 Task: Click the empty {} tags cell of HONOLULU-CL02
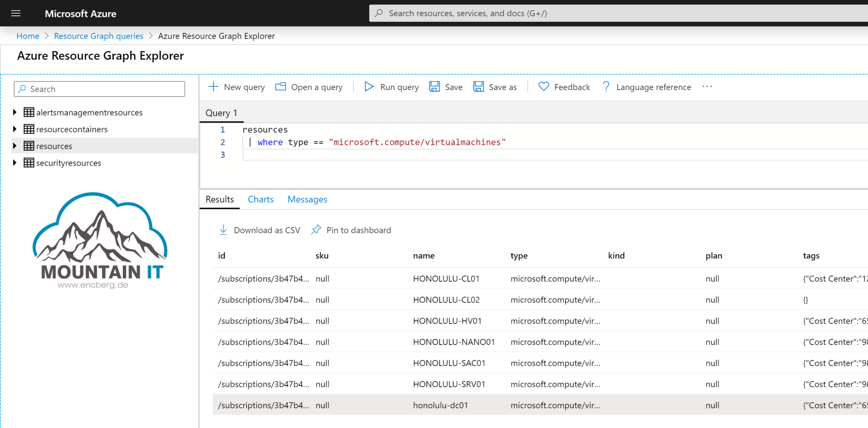805,300
